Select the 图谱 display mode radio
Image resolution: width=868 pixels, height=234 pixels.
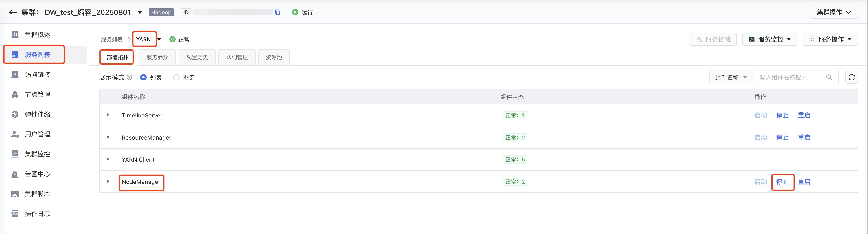[x=176, y=77]
